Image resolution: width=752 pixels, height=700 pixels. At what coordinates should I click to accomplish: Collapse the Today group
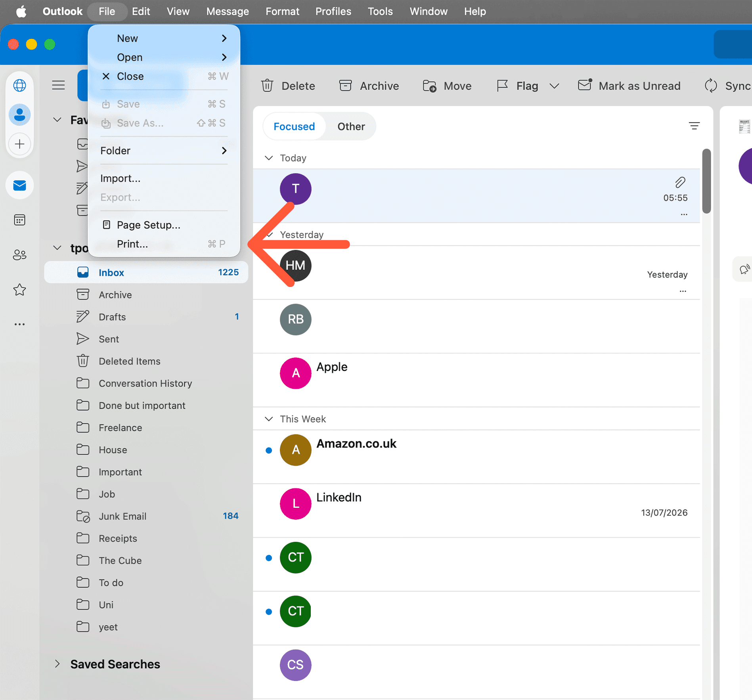pos(269,158)
